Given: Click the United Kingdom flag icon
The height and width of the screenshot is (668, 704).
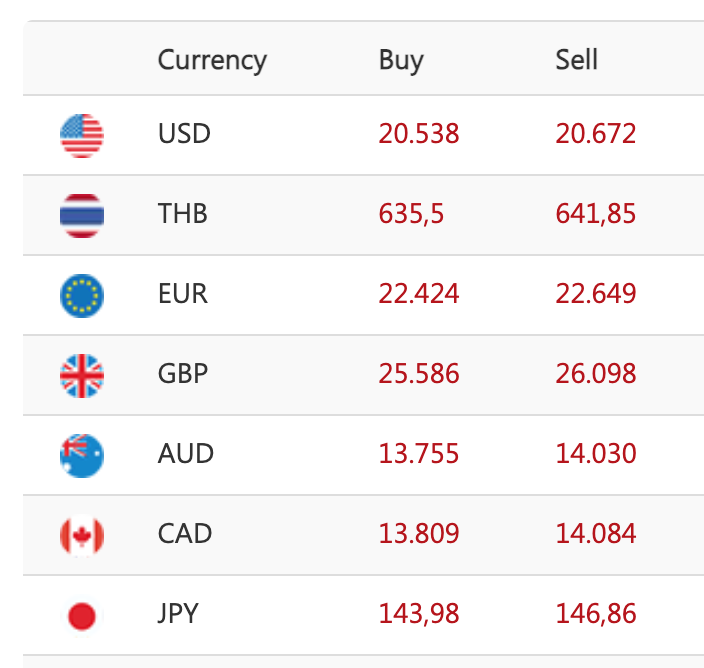Looking at the screenshot, I should (x=81, y=375).
